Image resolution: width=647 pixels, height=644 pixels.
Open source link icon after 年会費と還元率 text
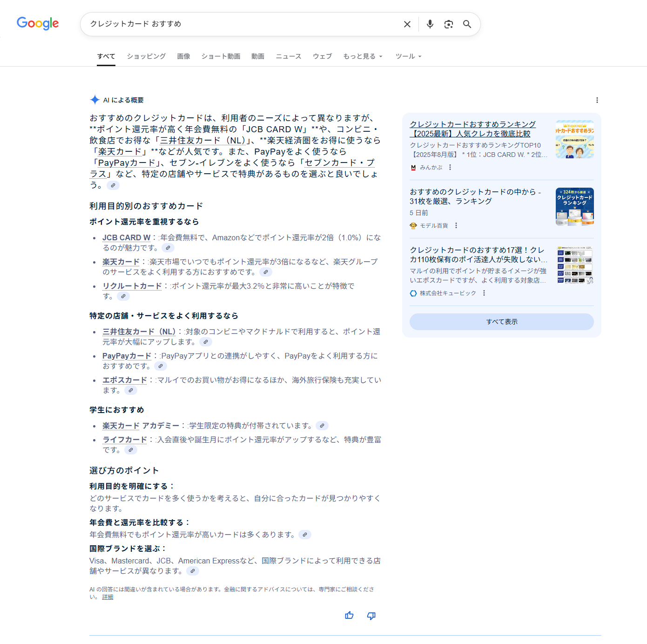pyautogui.click(x=305, y=535)
